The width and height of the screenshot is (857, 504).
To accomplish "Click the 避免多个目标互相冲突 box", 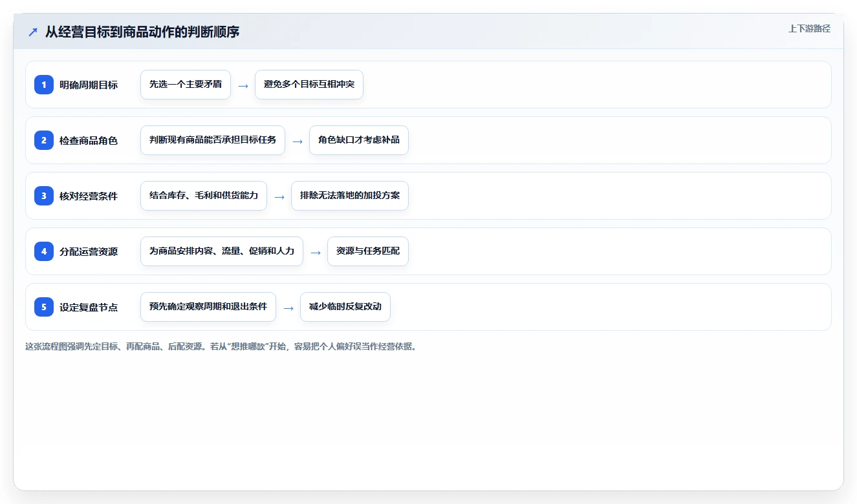I will [309, 85].
